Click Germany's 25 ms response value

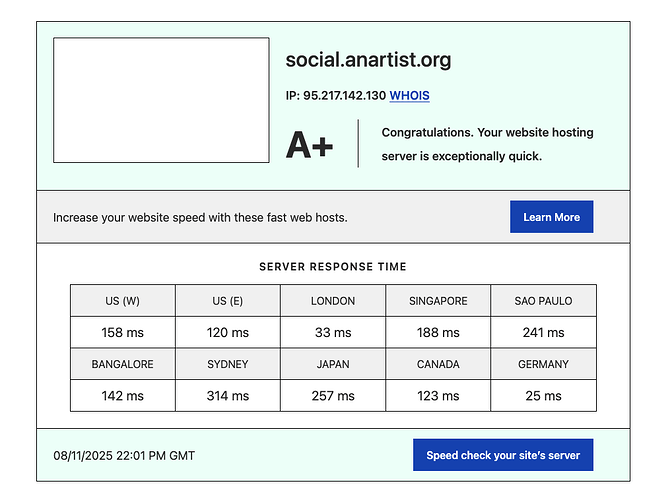pyautogui.click(x=543, y=395)
